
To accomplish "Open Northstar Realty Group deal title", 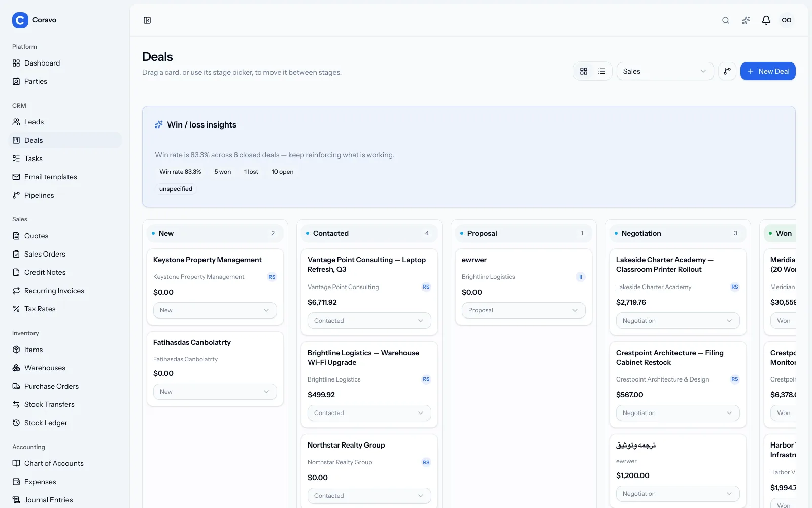I will tap(346, 445).
